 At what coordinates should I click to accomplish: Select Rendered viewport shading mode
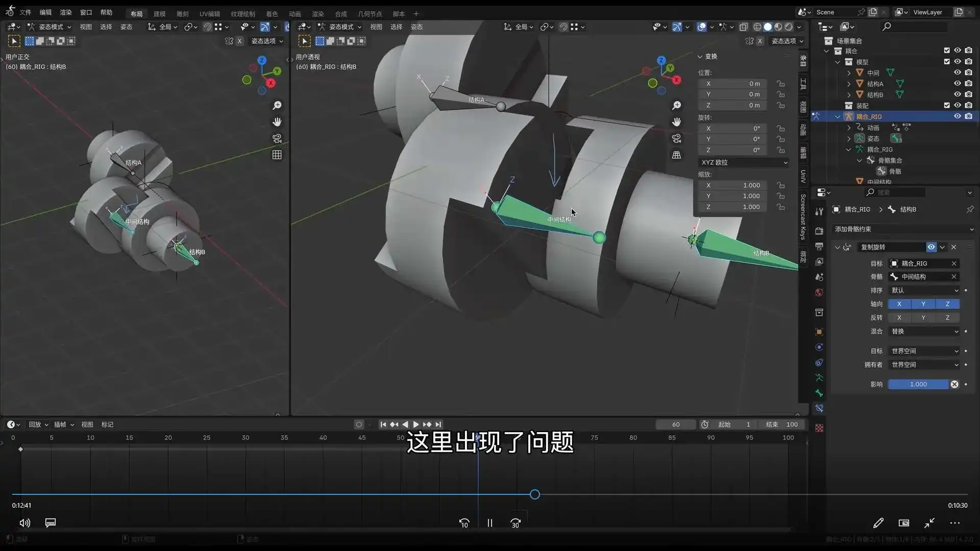(x=789, y=27)
